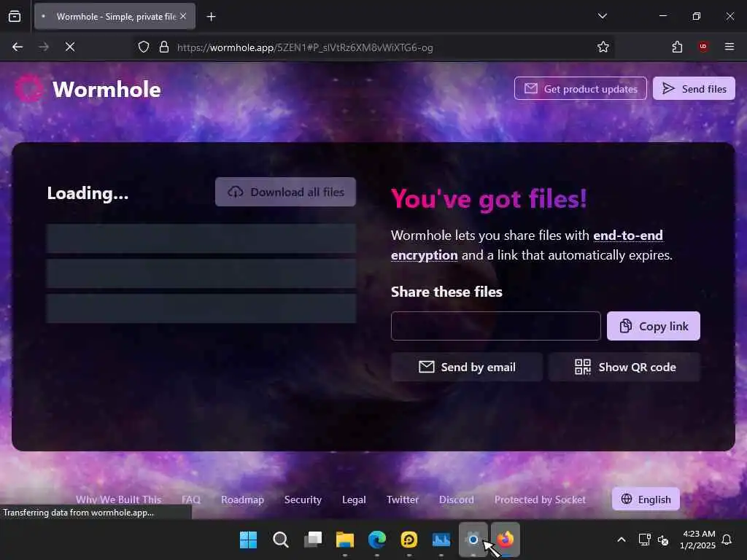Stop loading the page
Image resolution: width=747 pixels, height=560 pixels.
[70, 47]
